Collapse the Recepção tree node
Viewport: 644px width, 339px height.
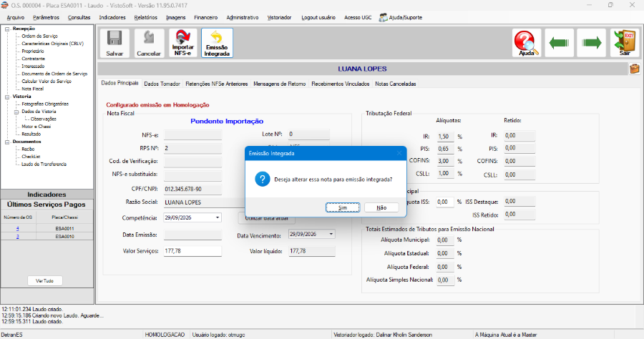pos(7,29)
